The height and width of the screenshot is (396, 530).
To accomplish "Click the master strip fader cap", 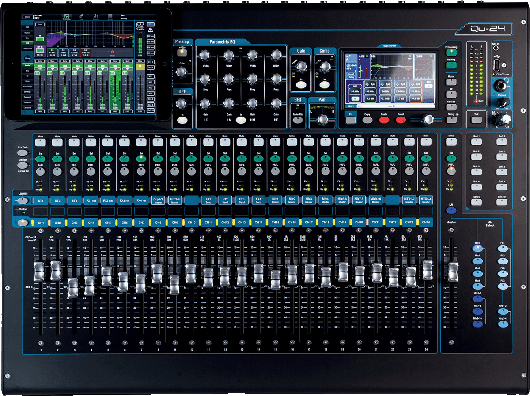I will 453,272.
